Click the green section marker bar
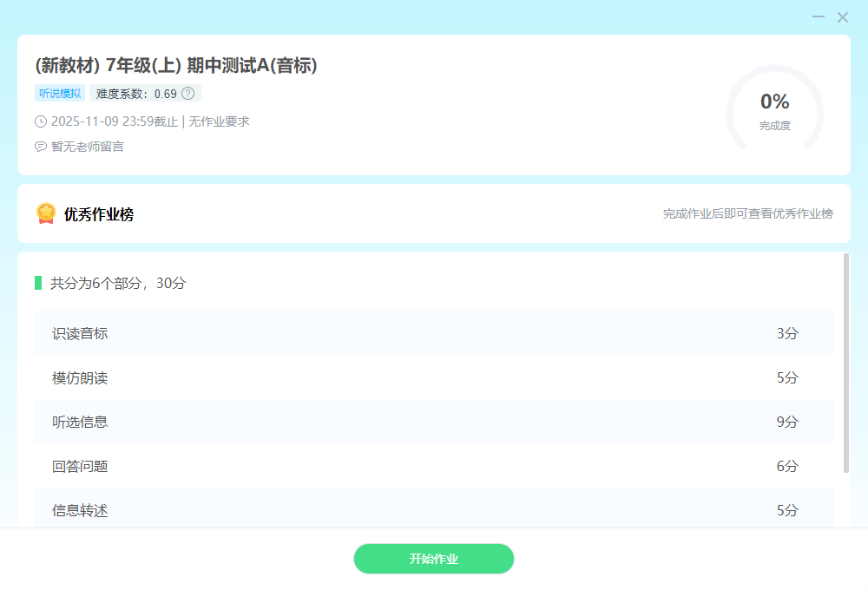This screenshot has height=590, width=868. (38, 283)
